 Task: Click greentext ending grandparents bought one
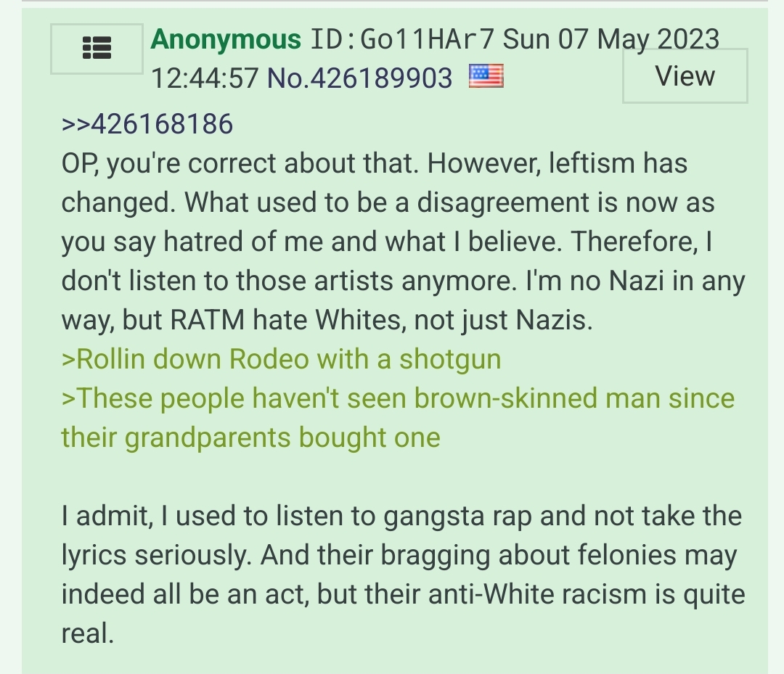pyautogui.click(x=250, y=437)
